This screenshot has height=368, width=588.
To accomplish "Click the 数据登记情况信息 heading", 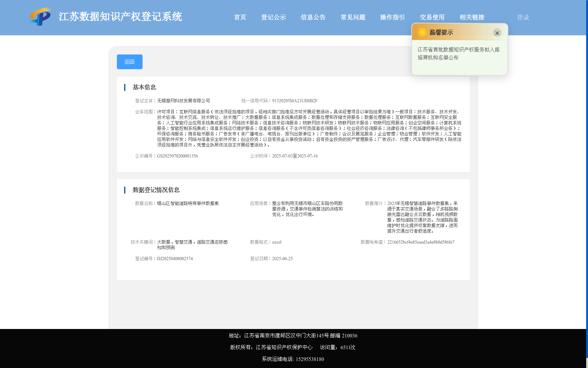I will [156, 190].
